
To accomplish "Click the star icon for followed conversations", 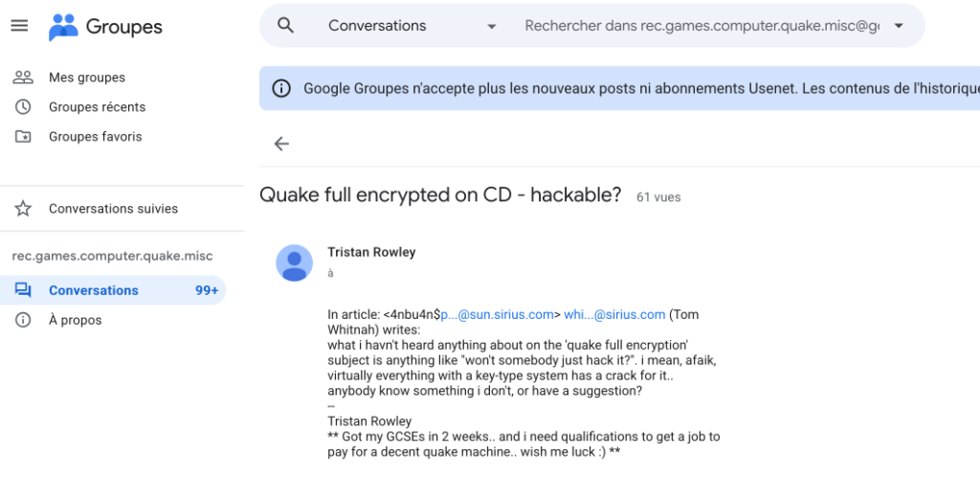I will click(x=23, y=209).
